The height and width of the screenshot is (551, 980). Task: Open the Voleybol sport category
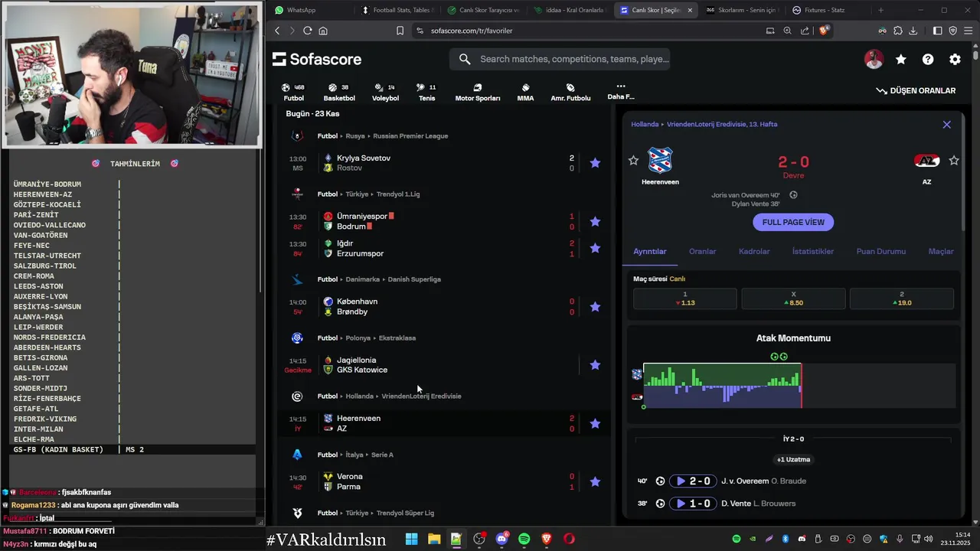pyautogui.click(x=385, y=93)
